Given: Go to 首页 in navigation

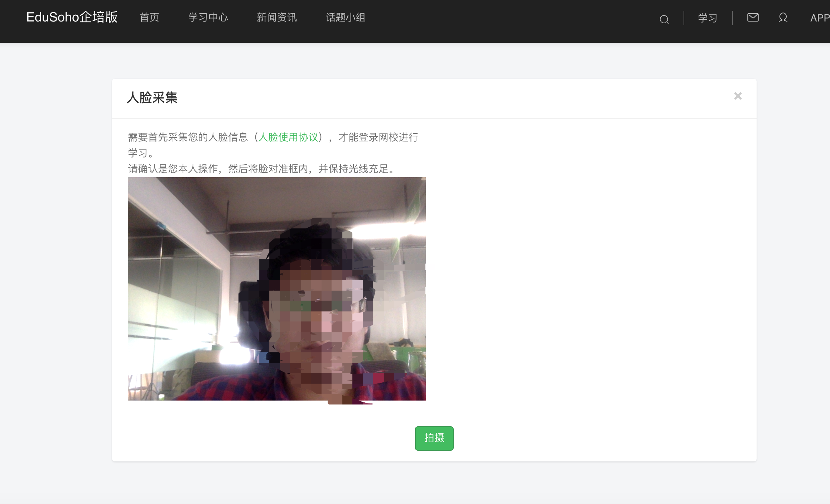Looking at the screenshot, I should (x=149, y=18).
